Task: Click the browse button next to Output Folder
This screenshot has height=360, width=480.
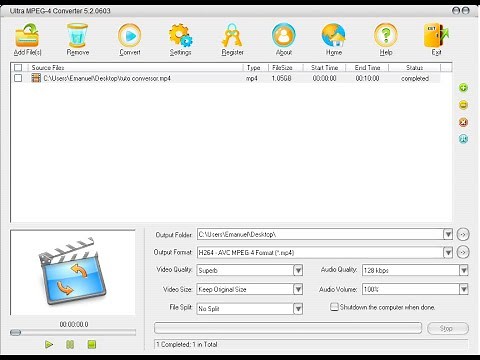Action: click(x=463, y=234)
